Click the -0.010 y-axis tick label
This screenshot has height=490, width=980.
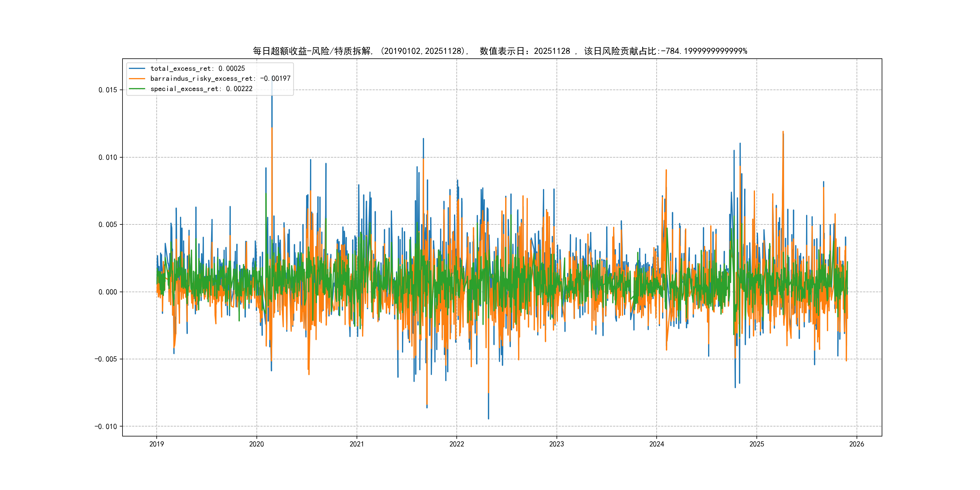coord(106,426)
